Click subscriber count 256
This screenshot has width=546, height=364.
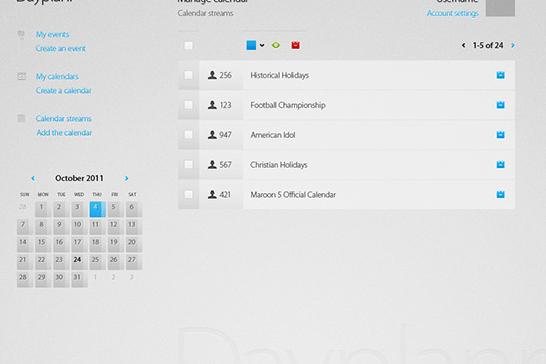pos(225,75)
